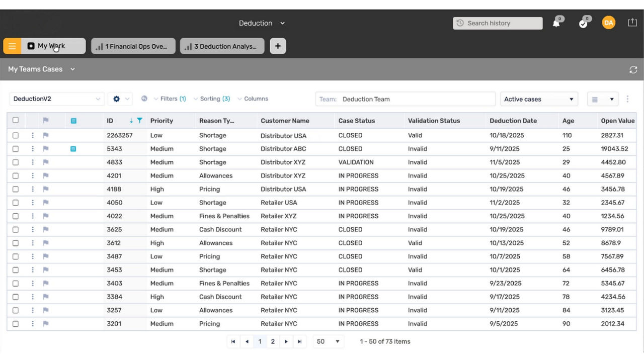Add a new tab with the plus button
Image resolution: width=644 pixels, height=362 pixels.
click(x=278, y=46)
